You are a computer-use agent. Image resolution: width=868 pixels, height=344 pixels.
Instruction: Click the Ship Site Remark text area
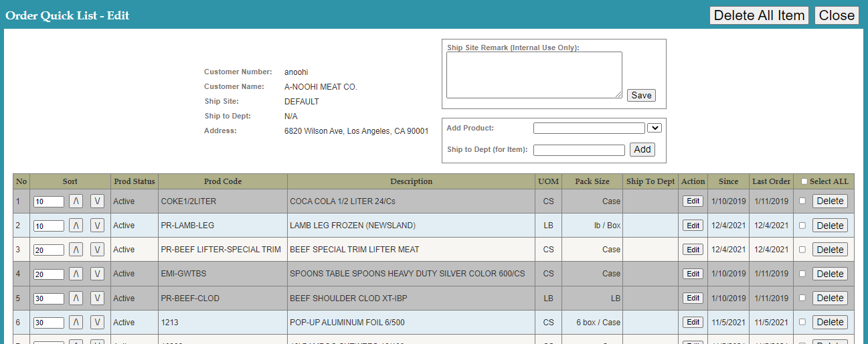click(x=534, y=75)
